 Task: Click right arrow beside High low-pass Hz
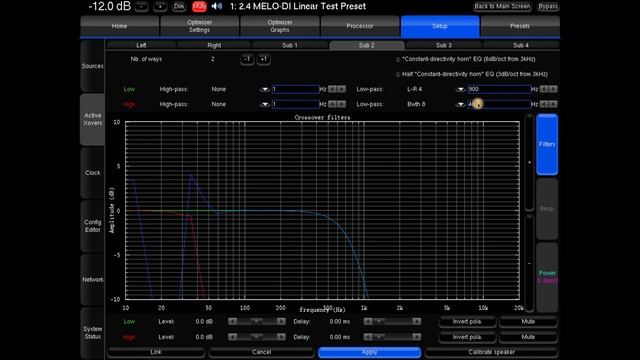tap(553, 104)
